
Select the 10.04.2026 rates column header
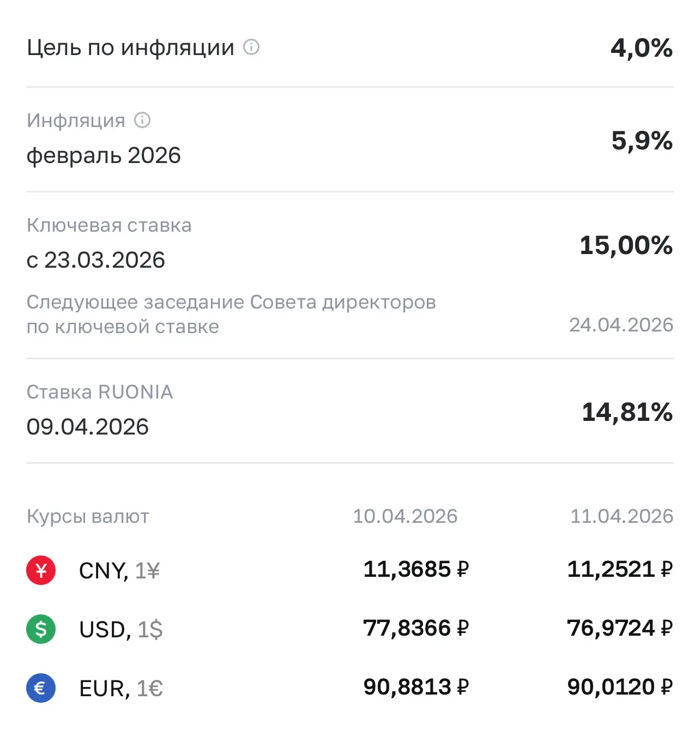click(405, 516)
